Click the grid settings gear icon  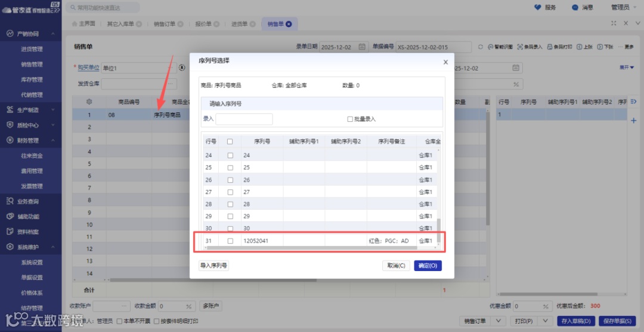(89, 102)
